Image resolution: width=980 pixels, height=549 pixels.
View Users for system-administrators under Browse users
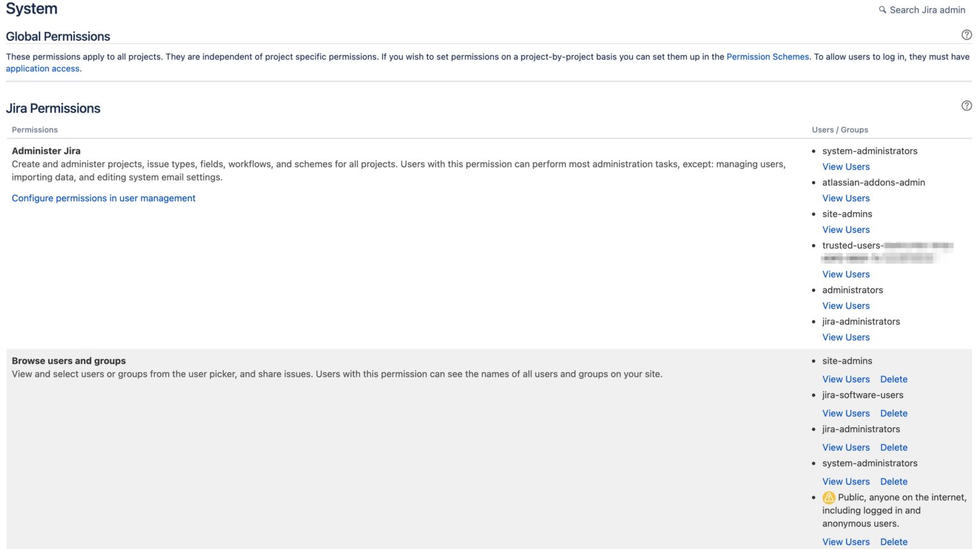click(846, 481)
